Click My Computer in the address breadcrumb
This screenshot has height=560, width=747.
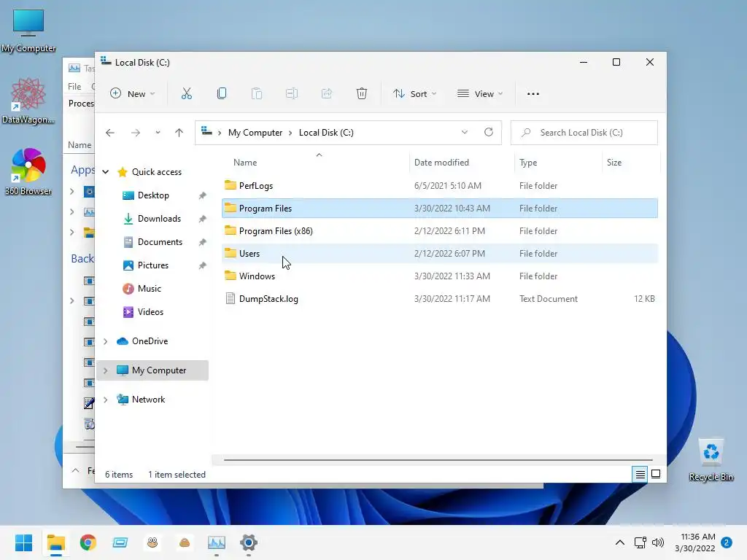tap(255, 133)
